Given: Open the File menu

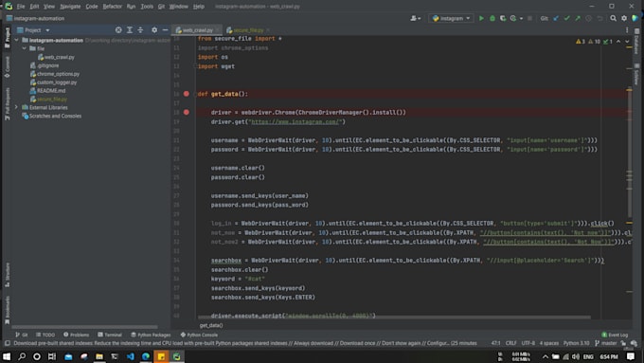Looking at the screenshot, I should pos(21,7).
